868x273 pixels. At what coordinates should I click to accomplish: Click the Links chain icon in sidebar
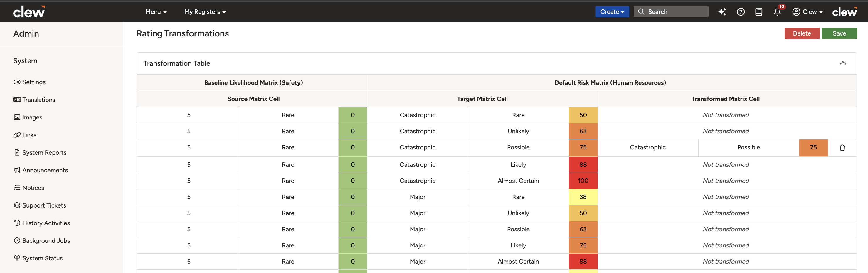[x=17, y=135]
